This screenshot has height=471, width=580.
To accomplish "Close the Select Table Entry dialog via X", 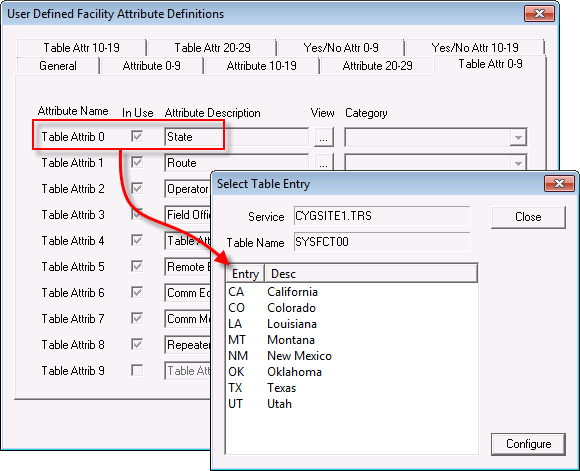I will point(559,184).
